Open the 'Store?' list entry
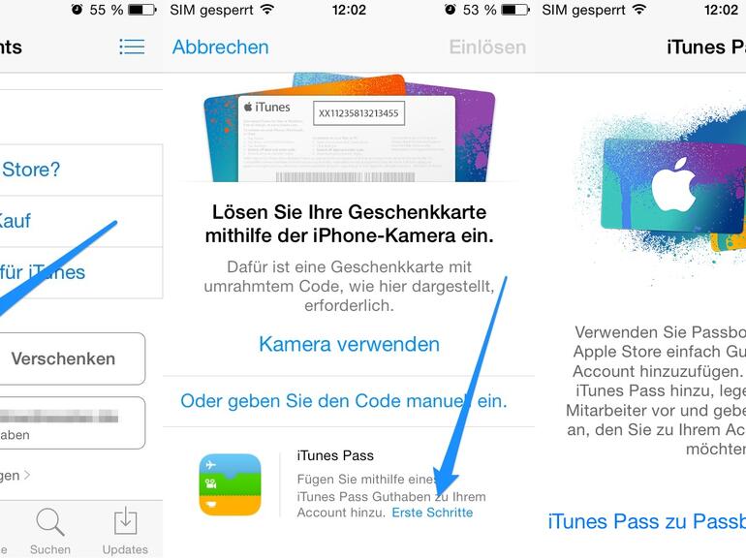Screen dimensions: 746x560 pyautogui.click(x=81, y=170)
